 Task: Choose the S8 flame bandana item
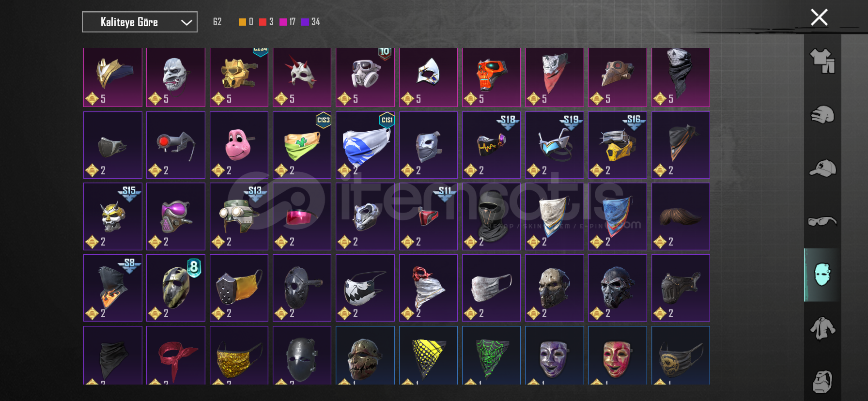[x=113, y=288]
